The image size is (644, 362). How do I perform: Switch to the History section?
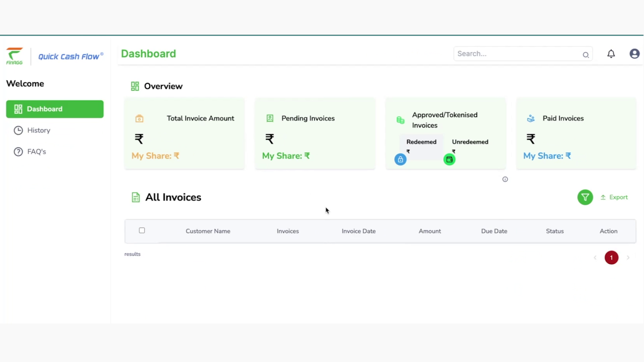coord(39,130)
